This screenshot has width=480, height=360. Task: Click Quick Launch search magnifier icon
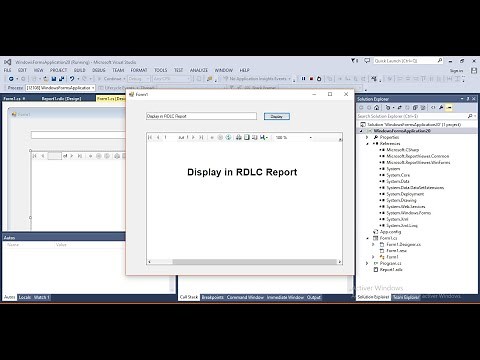coord(440,61)
